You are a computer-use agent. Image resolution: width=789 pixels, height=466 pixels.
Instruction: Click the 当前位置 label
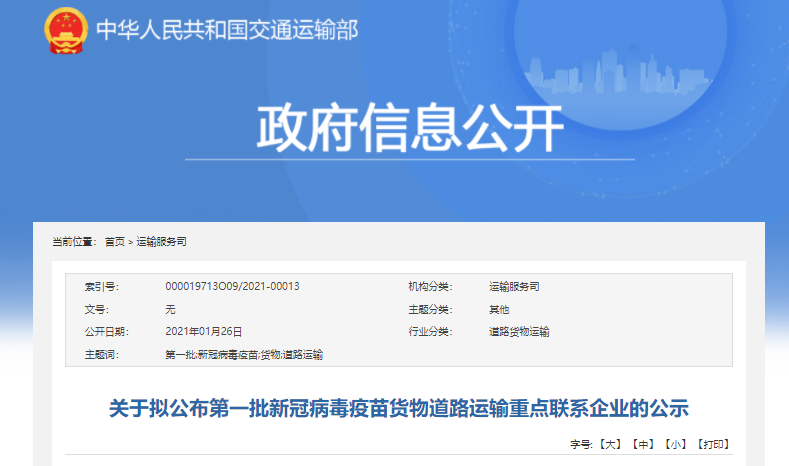point(74,242)
